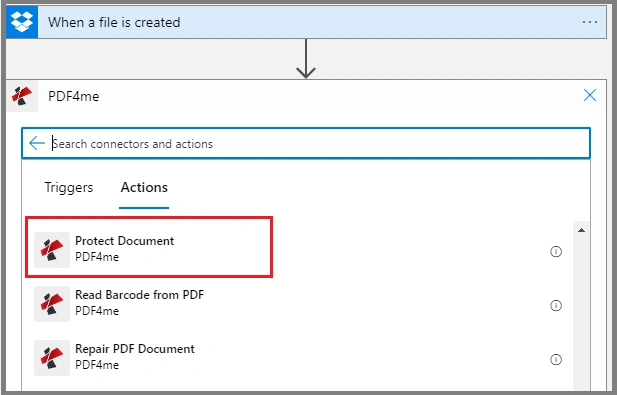
Task: Click the Dropbox icon on the trigger card
Action: [22, 22]
